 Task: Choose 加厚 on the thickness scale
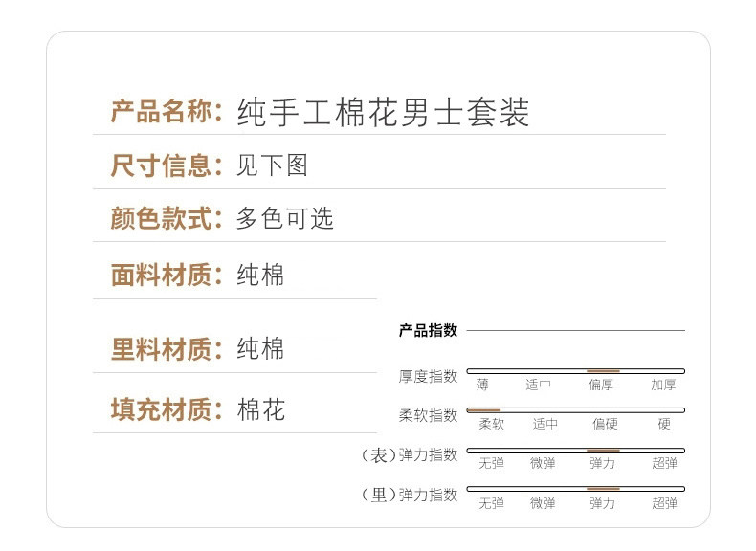coord(663,386)
